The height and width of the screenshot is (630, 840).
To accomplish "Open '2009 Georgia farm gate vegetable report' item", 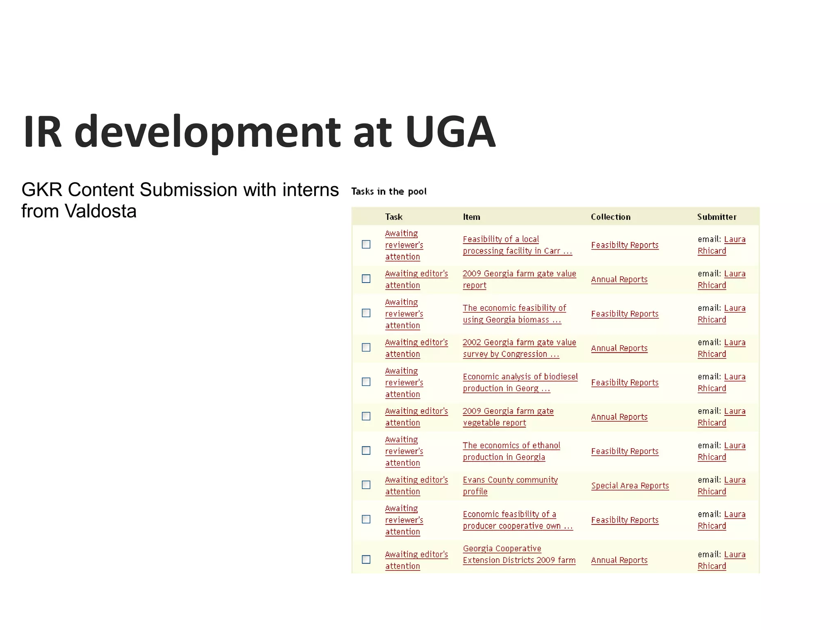I will tap(508, 417).
